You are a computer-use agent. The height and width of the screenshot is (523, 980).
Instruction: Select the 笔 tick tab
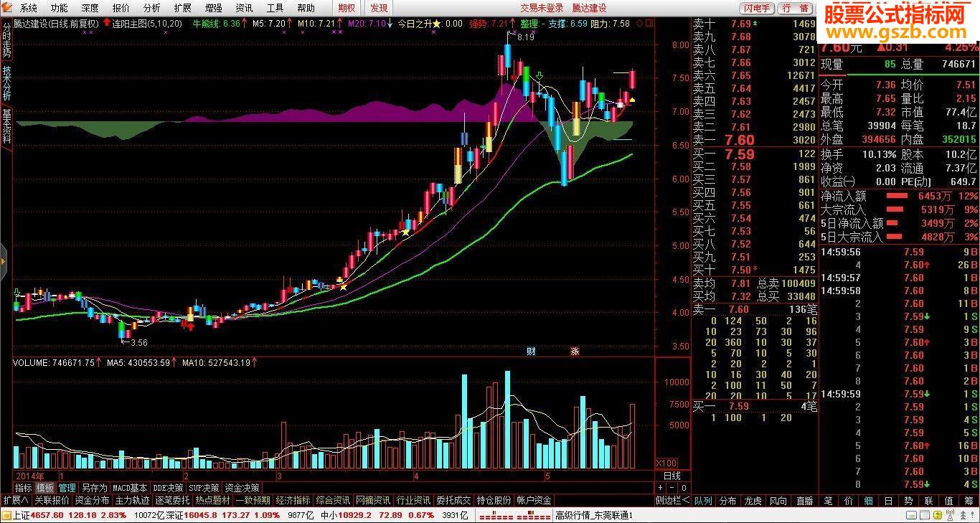(828, 501)
